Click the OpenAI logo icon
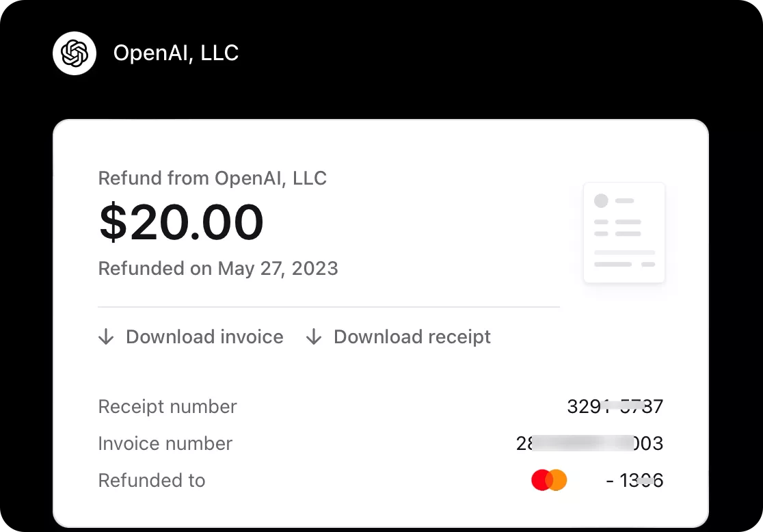 (75, 53)
